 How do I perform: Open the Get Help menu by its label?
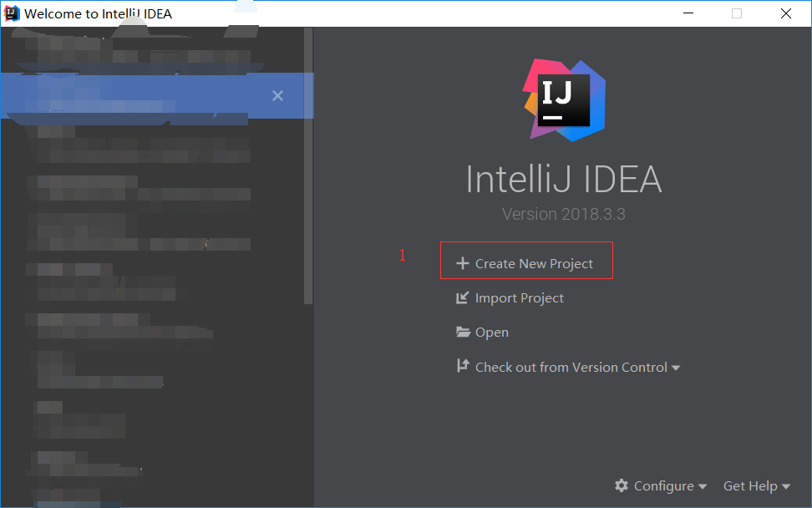[x=750, y=485]
